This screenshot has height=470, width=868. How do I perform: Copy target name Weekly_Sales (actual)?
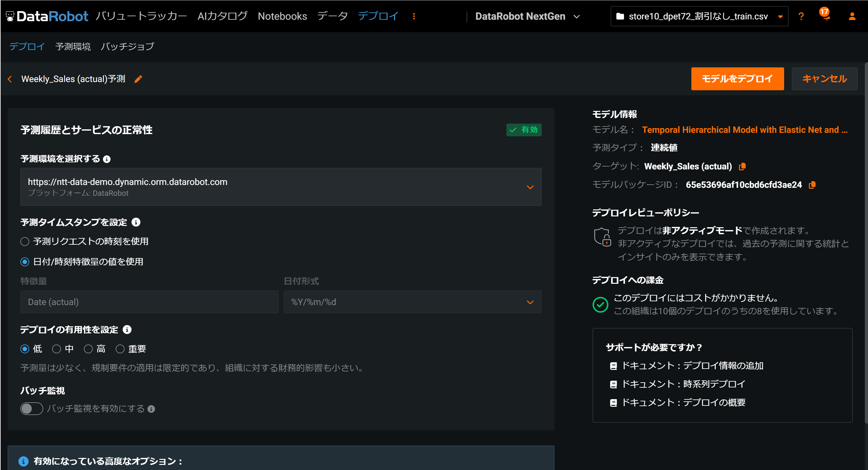coord(742,167)
